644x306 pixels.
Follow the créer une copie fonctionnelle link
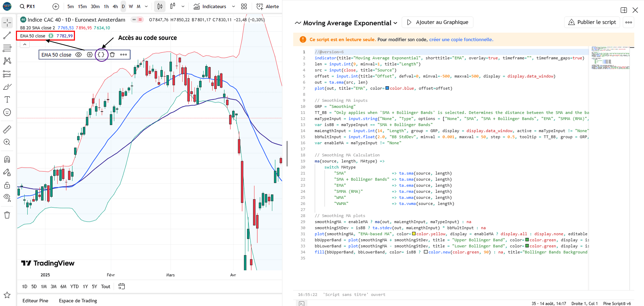click(x=461, y=39)
